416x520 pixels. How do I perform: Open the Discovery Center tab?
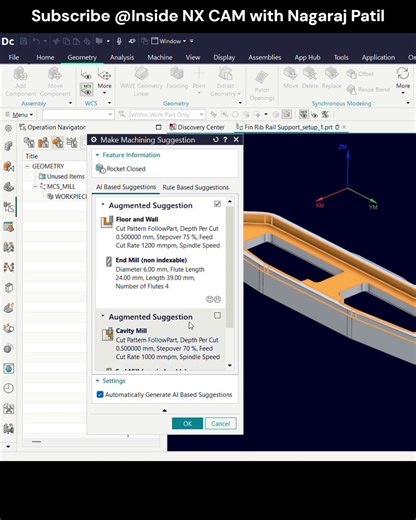coord(197,127)
